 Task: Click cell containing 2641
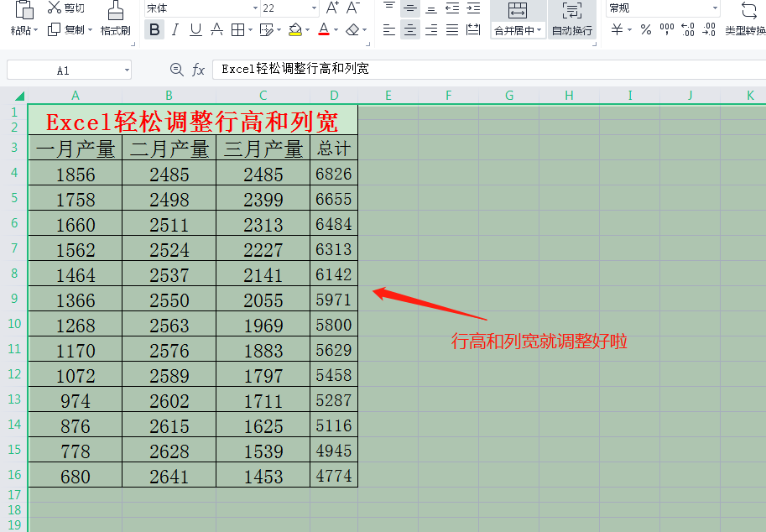(x=169, y=476)
